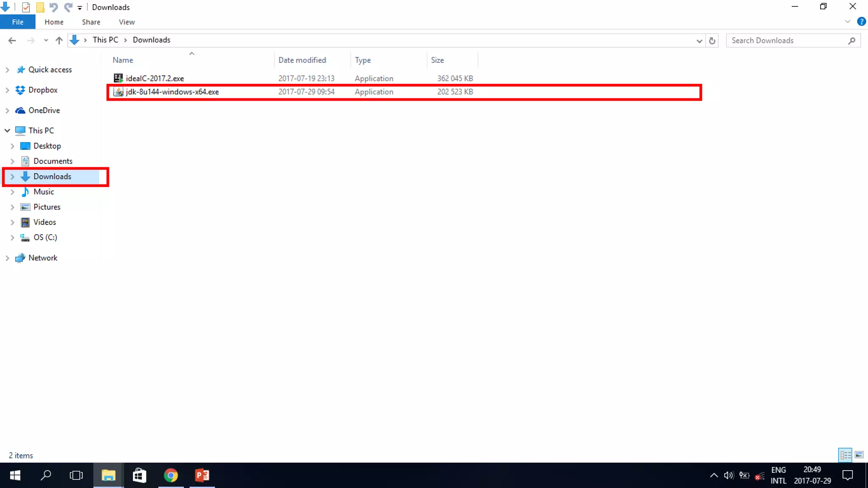Click the ideaIC-2017.2.exe file icon
This screenshot has width=868, height=488.
coord(118,78)
